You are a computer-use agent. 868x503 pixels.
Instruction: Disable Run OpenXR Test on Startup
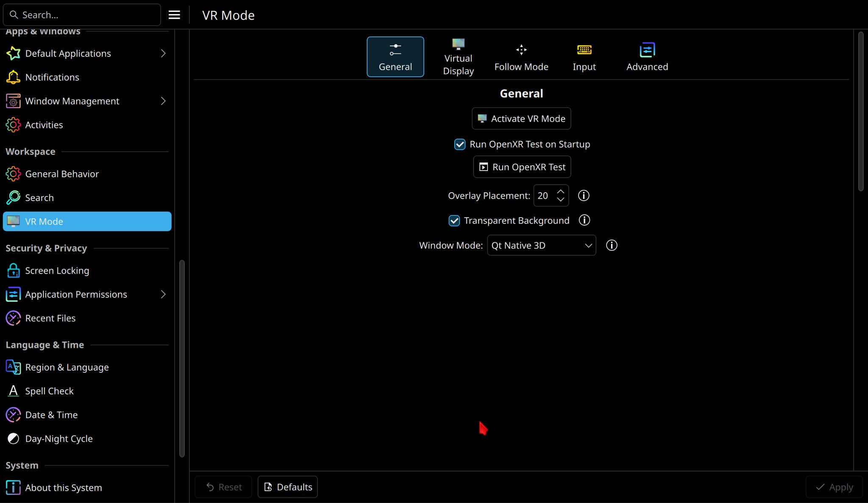[460, 144]
